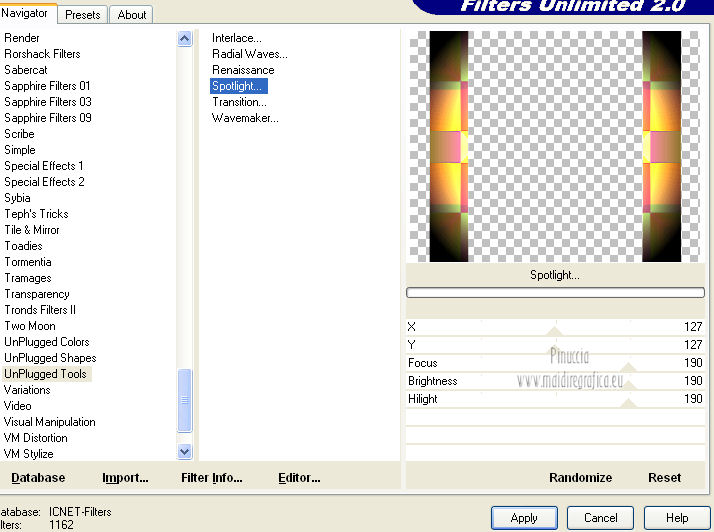Click the filter list scroll down arrow
Screen dimensions: 714x532
(184, 451)
